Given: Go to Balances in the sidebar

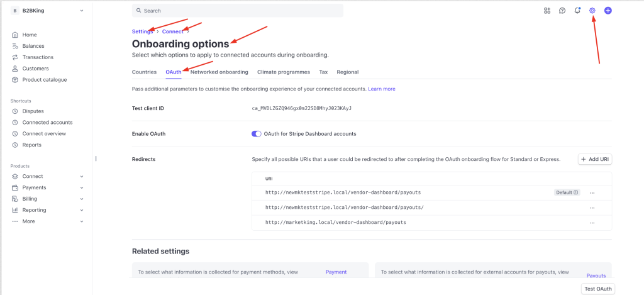Looking at the screenshot, I should (33, 46).
